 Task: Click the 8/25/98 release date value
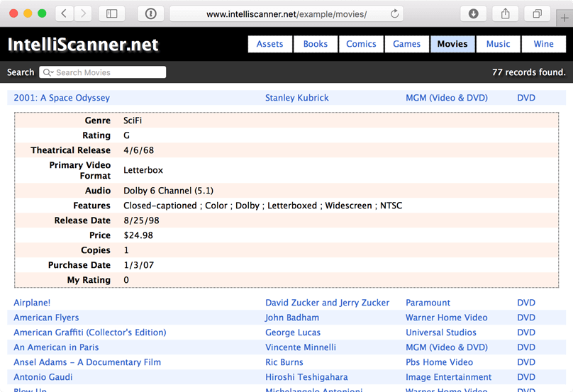[141, 220]
